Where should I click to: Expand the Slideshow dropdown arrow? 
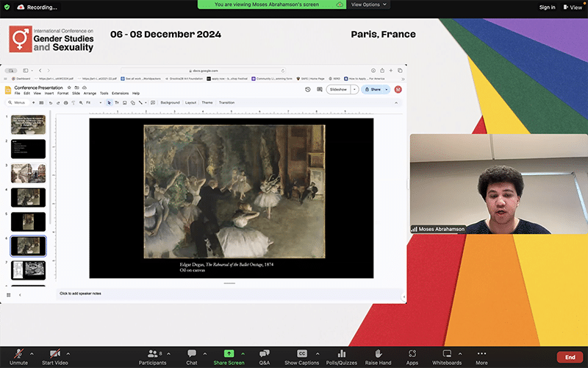tap(354, 89)
